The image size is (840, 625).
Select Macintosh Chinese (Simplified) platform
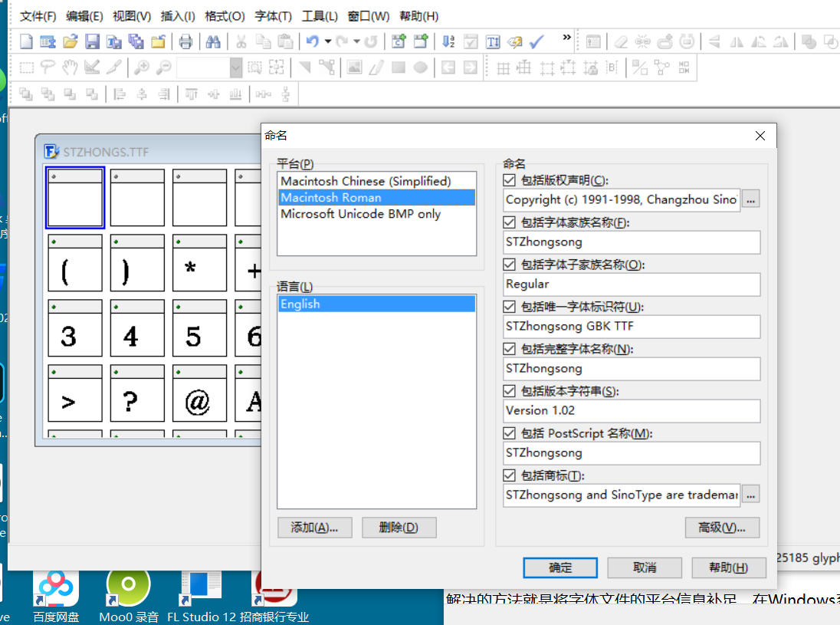pyautogui.click(x=376, y=181)
